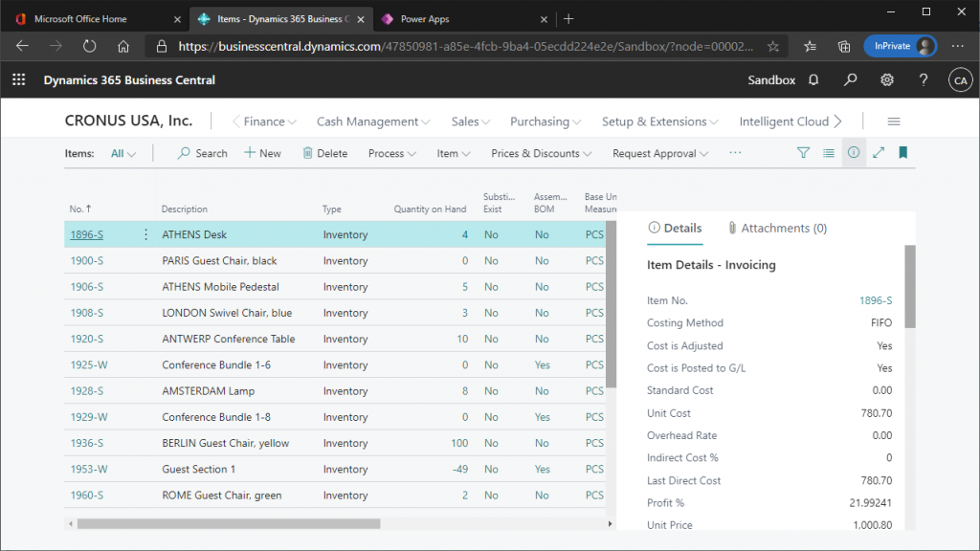View site information lock icon
Viewport: 980px width, 551px height.
click(x=161, y=46)
